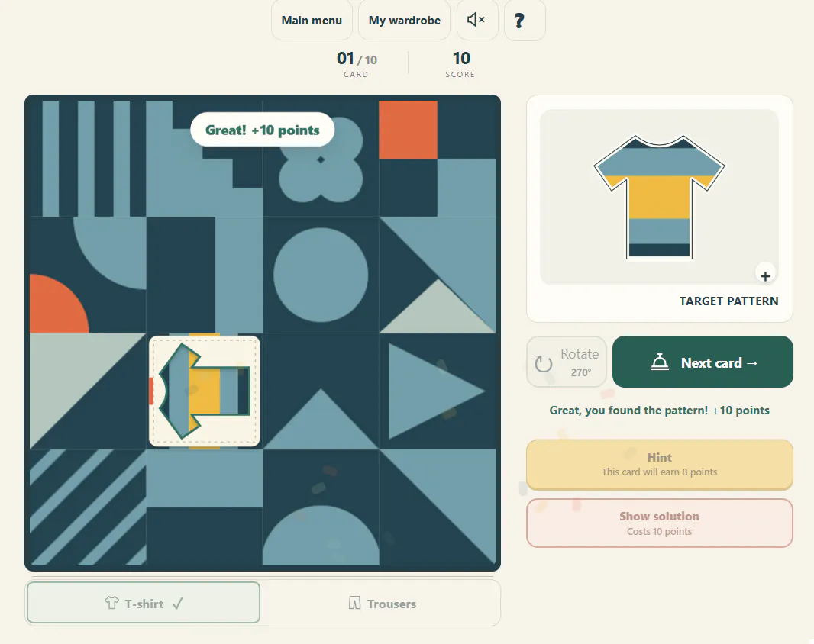The width and height of the screenshot is (814, 644).
Task: Click Show solution button
Action: pyautogui.click(x=659, y=523)
